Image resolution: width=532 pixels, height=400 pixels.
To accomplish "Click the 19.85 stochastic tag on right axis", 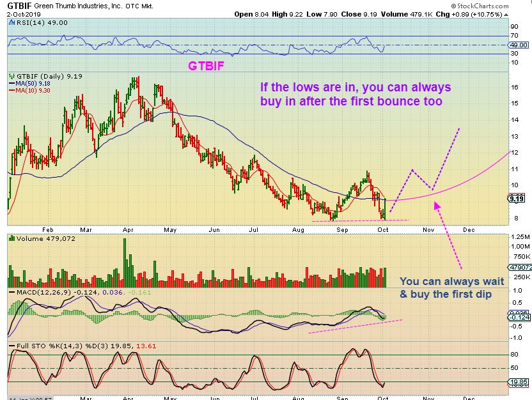I will tap(519, 381).
